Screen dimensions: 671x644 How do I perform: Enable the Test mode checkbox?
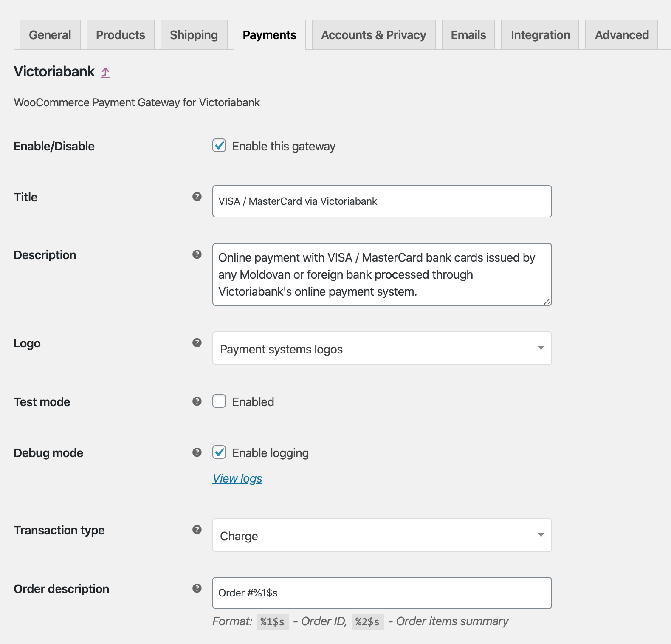coord(219,401)
